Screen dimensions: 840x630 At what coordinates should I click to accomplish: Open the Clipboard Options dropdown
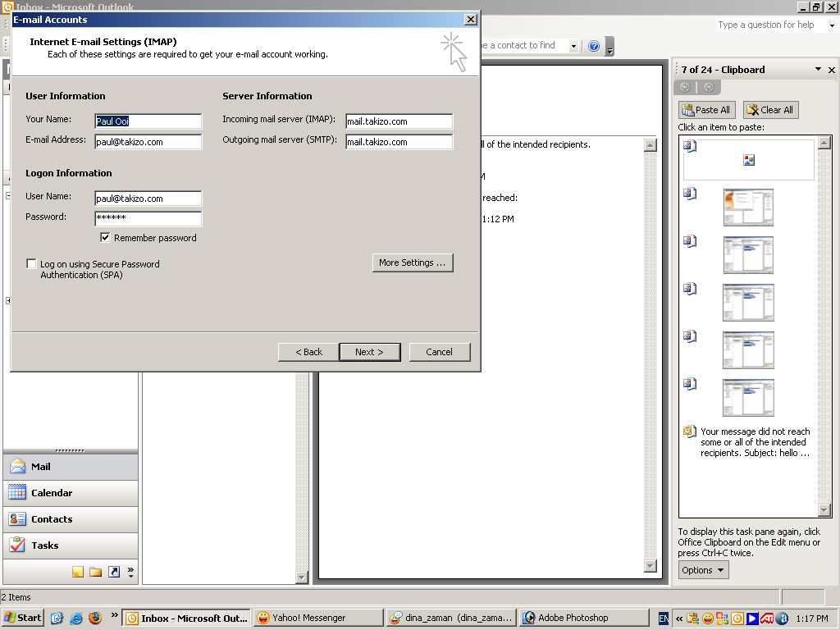coord(703,570)
